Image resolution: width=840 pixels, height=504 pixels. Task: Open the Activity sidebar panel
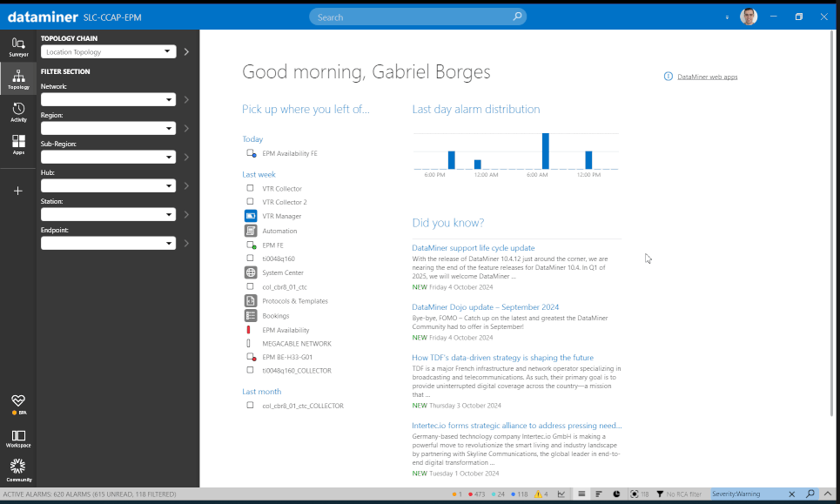[x=18, y=112]
